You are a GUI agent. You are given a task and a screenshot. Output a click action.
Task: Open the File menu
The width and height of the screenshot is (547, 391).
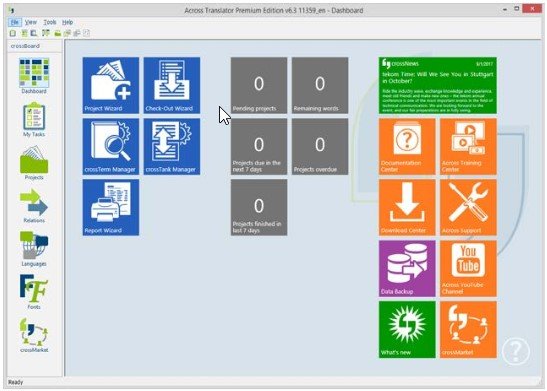coord(15,22)
